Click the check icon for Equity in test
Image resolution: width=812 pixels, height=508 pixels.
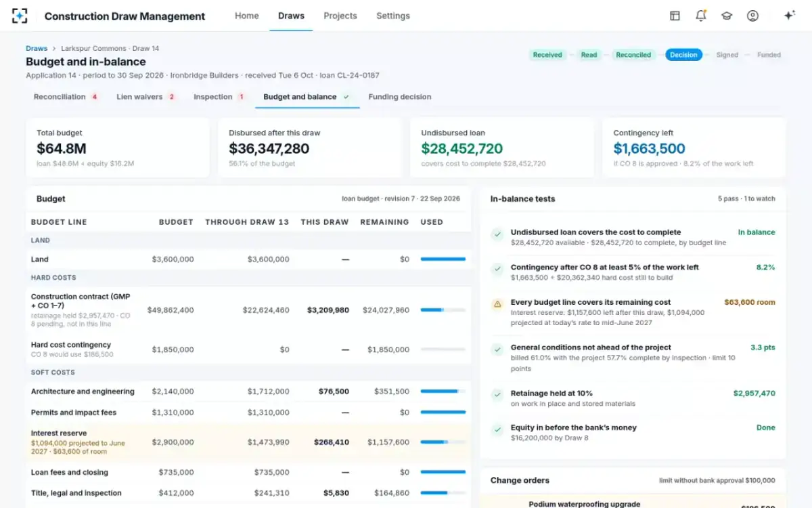497,430
